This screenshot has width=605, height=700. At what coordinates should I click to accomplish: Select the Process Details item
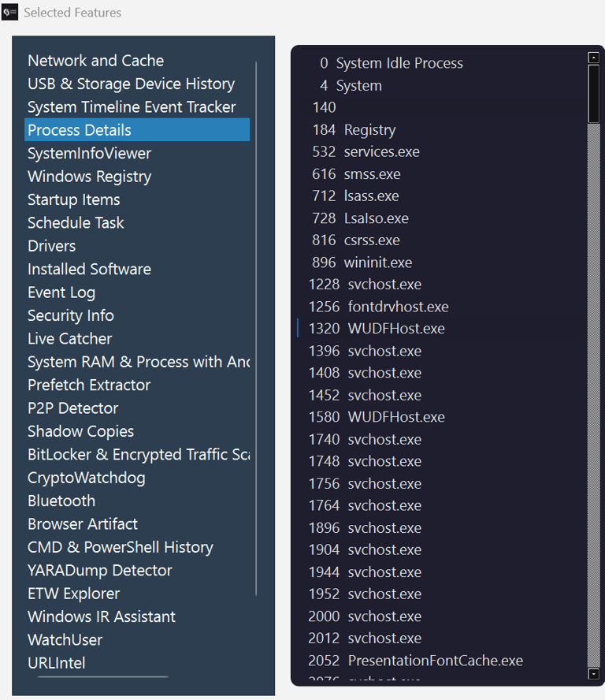pyautogui.click(x=80, y=130)
